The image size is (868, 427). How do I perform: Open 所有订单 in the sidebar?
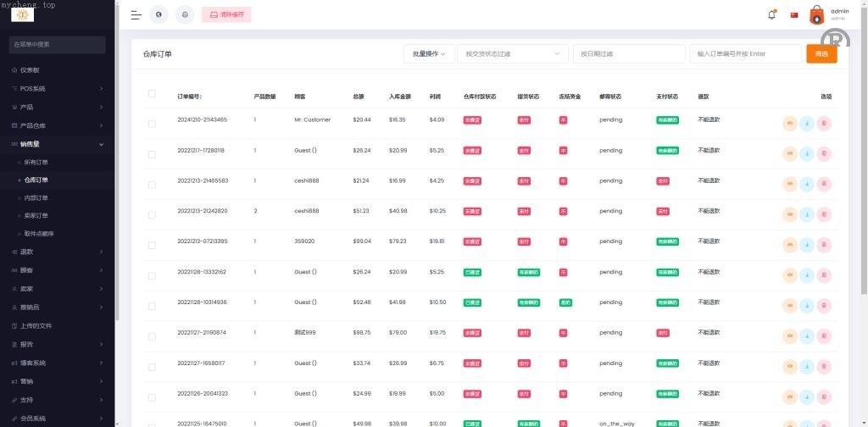click(36, 162)
